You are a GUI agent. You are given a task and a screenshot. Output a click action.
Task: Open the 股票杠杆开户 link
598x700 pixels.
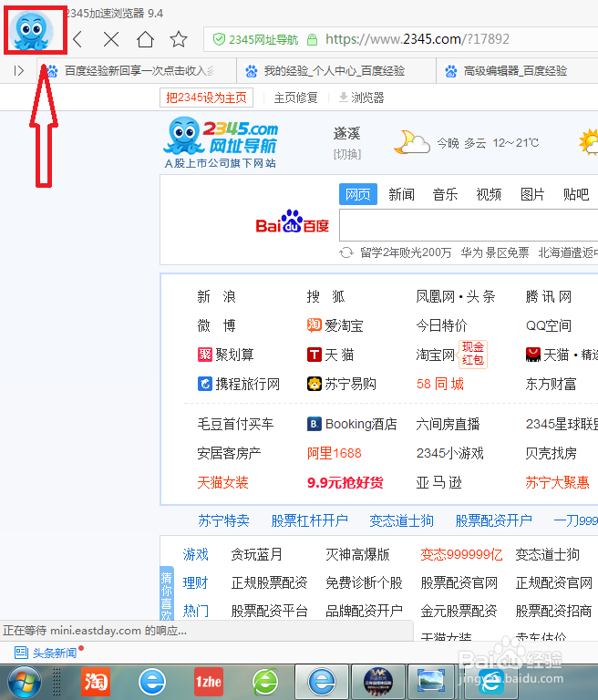click(310, 520)
